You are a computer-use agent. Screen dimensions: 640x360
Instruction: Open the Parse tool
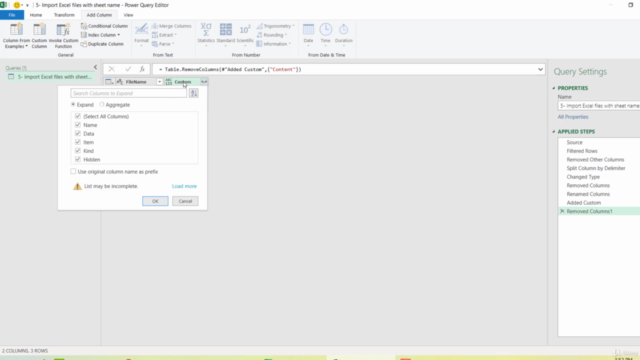click(x=163, y=44)
